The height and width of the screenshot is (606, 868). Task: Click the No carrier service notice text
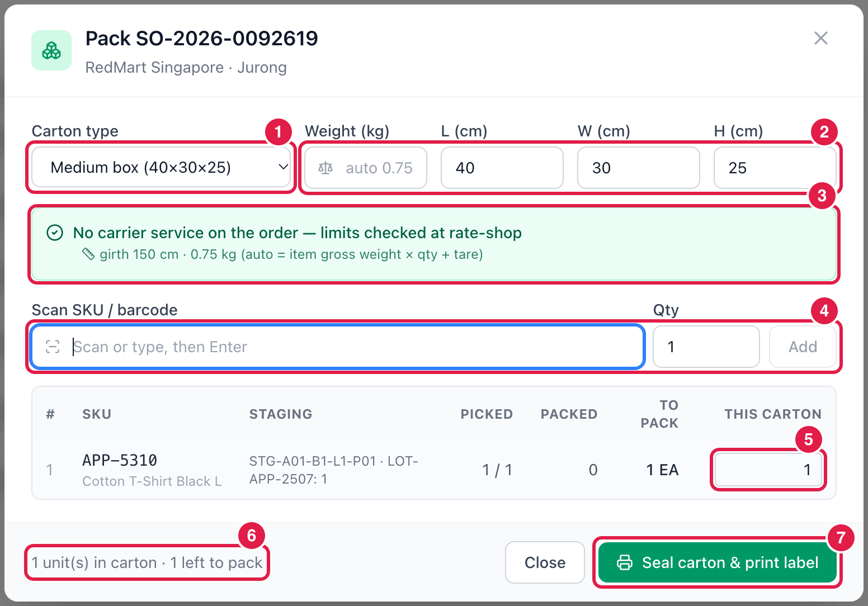click(x=298, y=233)
